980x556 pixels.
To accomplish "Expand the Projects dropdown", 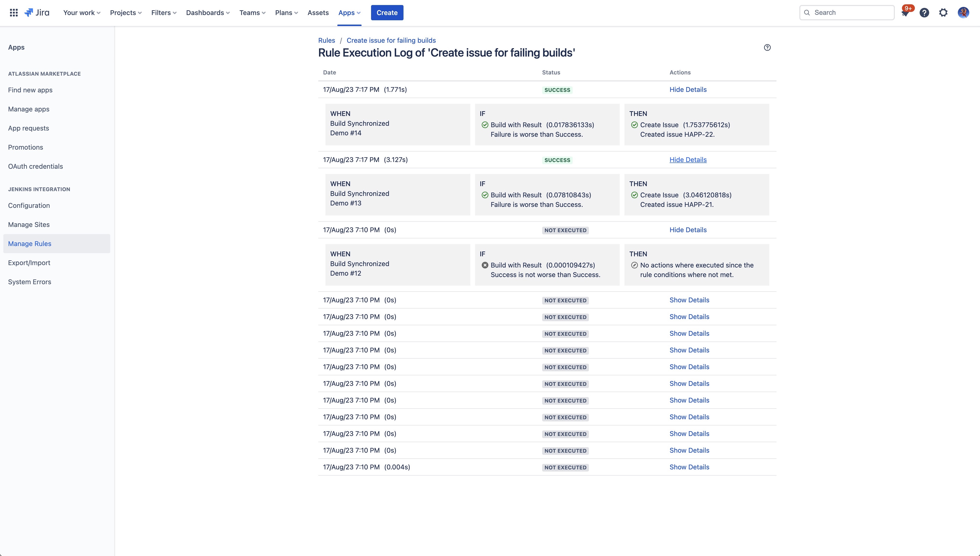I will tap(125, 13).
